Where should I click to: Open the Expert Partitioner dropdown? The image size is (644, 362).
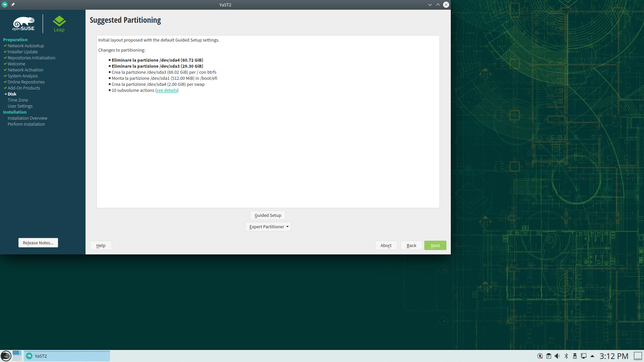tap(268, 227)
